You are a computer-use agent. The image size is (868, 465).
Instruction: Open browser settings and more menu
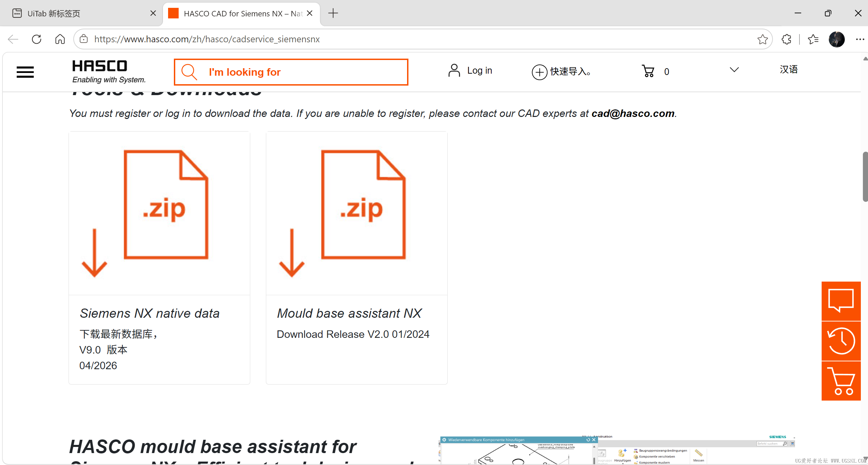pyautogui.click(x=860, y=39)
